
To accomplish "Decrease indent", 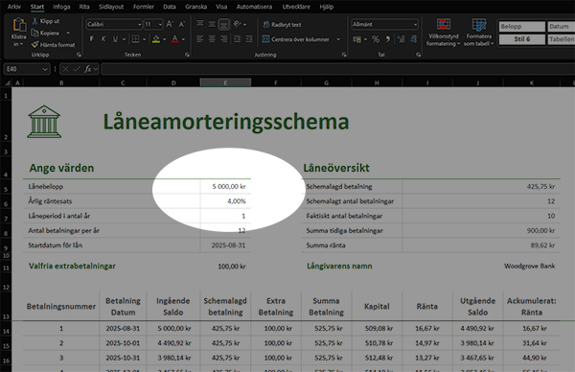I will [237, 39].
